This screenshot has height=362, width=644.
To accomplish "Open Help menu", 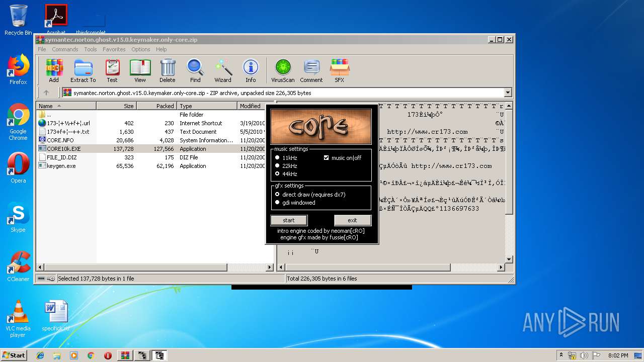I will pos(161,49).
